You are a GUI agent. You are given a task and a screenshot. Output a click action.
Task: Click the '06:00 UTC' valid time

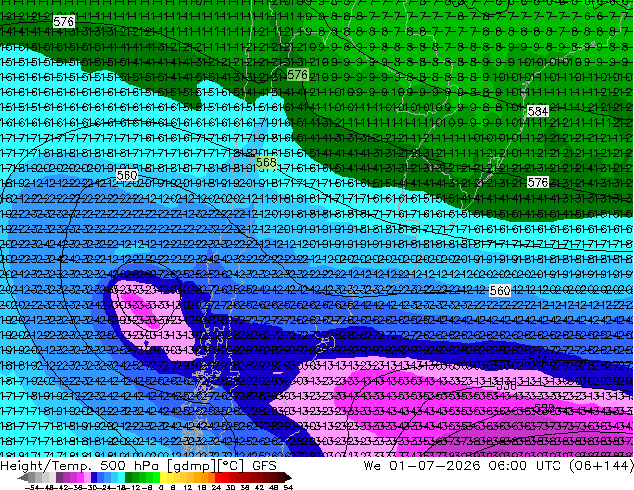(x=524, y=465)
